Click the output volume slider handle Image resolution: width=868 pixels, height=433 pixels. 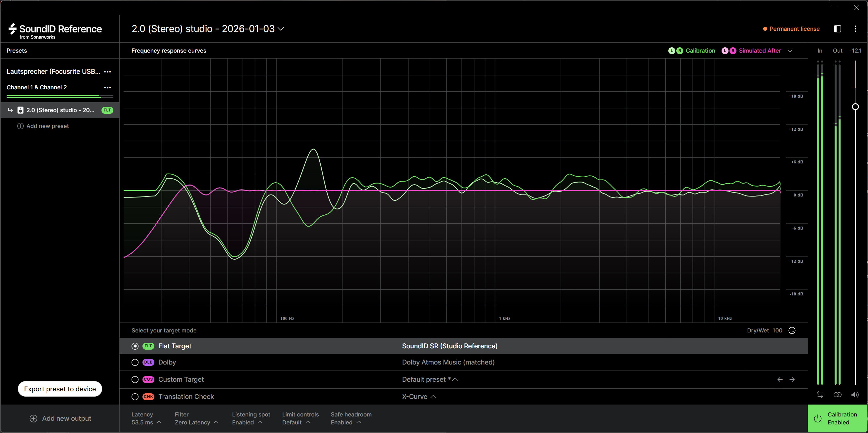click(855, 107)
